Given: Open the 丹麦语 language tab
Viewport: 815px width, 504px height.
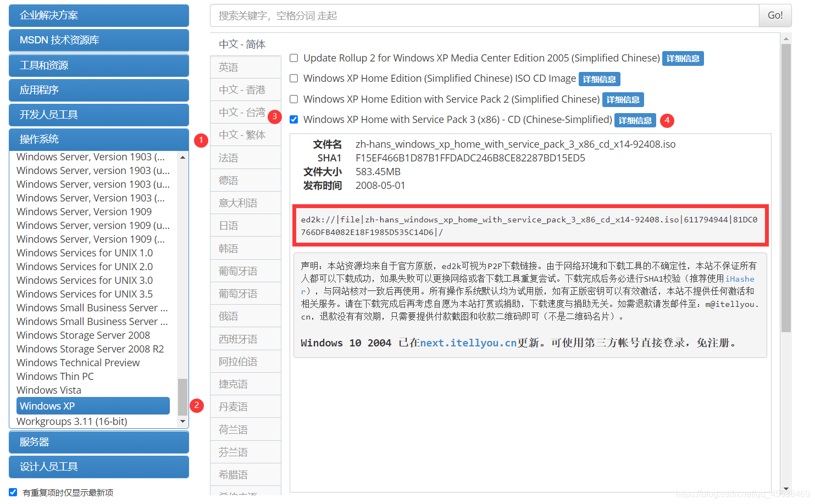Looking at the screenshot, I should point(245,407).
